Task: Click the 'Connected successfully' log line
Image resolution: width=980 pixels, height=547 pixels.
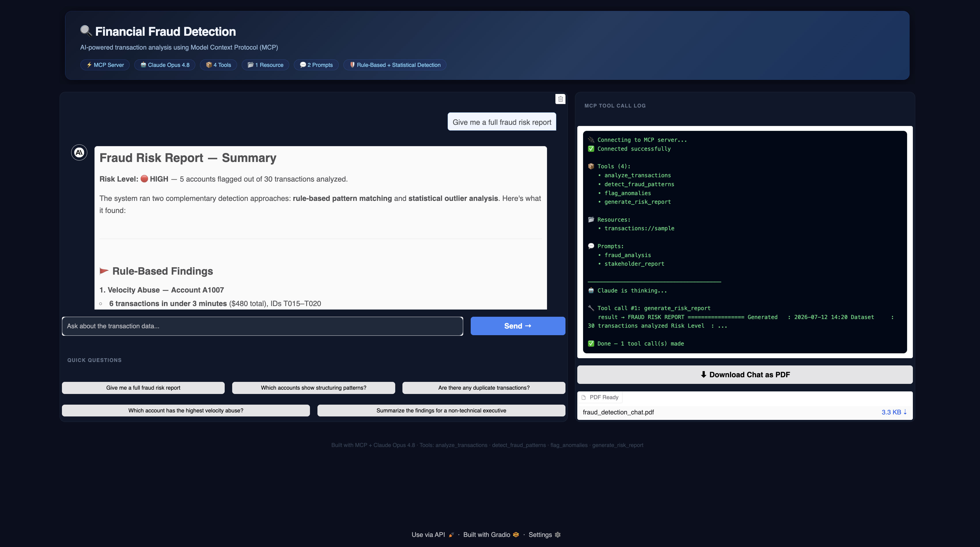Action: 630,149
